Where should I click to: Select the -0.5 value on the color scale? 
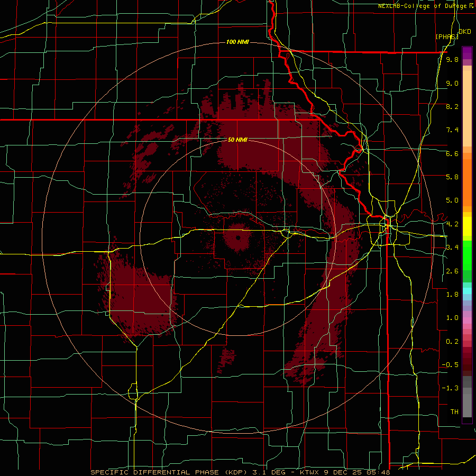(x=450, y=364)
